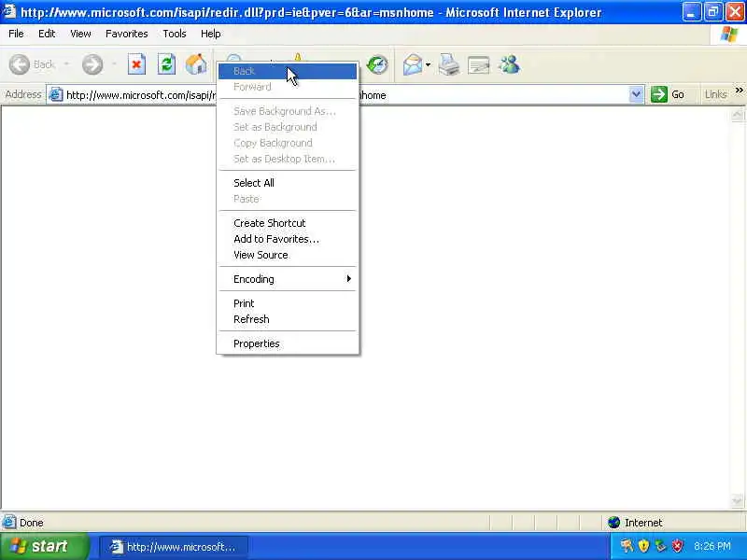Click the microsoft.com taskbar window button
This screenshot has width=747, height=560.
174,547
